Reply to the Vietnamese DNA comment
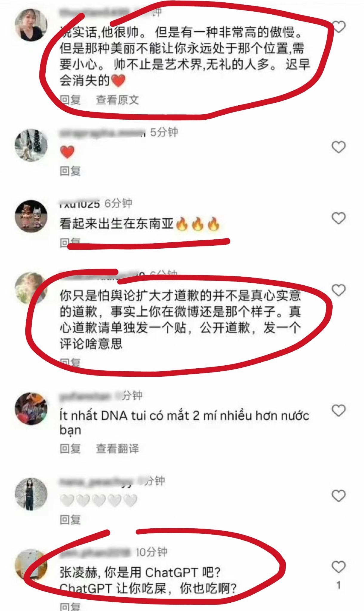This screenshot has height=611, width=364. coord(70,449)
